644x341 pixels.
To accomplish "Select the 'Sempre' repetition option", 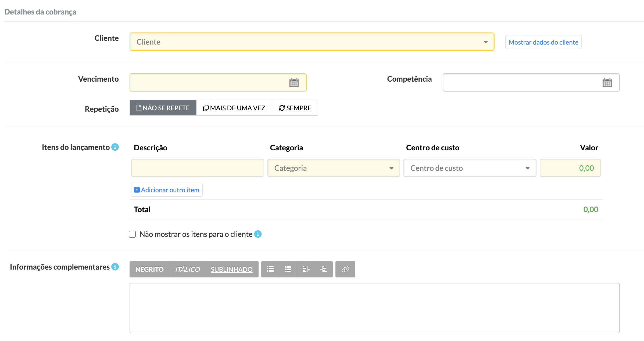I will coord(295,108).
